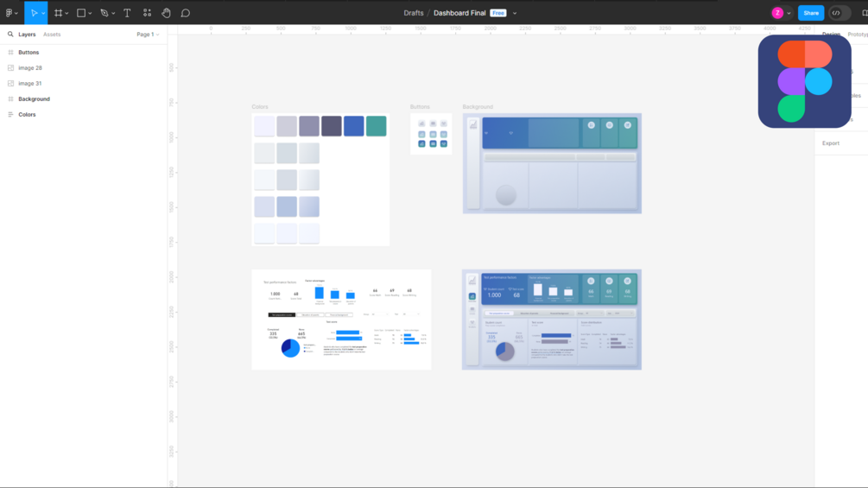Expand the Pen tool dropdown arrow
Screen dimensions: 868x488
click(113, 13)
